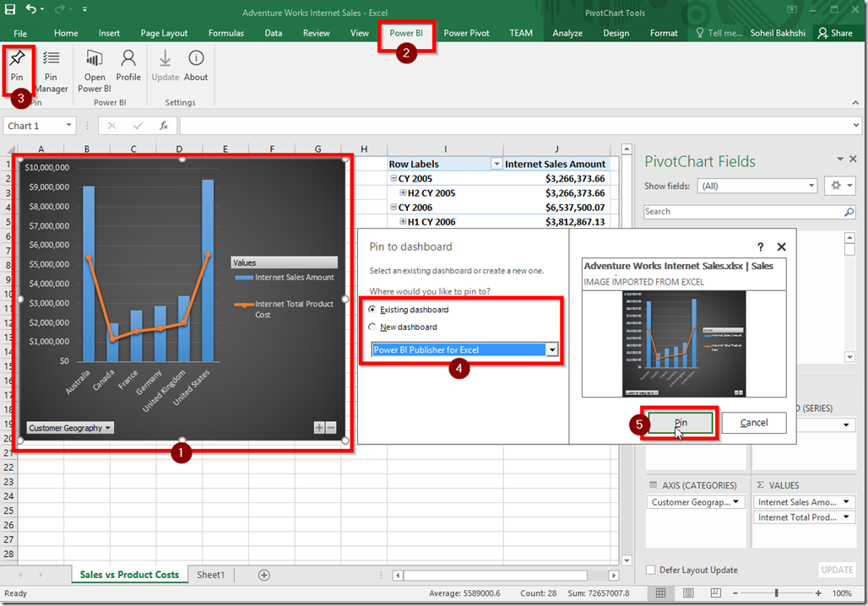
Task: Close the PivotChart Fields pane
Action: click(x=853, y=159)
